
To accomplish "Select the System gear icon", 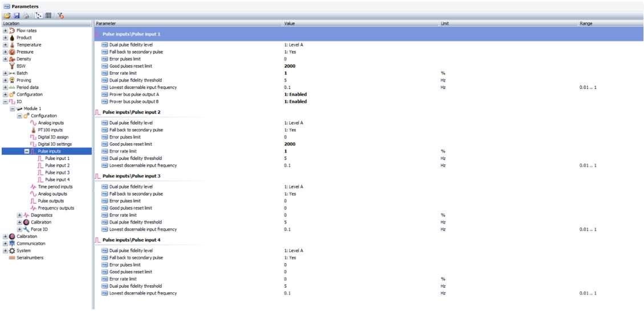I will coord(13,251).
